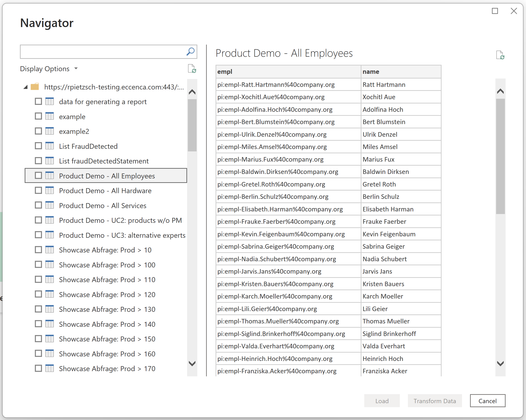Click the table icon beside 'List FraudDetected'
526x420 pixels.
click(50, 146)
